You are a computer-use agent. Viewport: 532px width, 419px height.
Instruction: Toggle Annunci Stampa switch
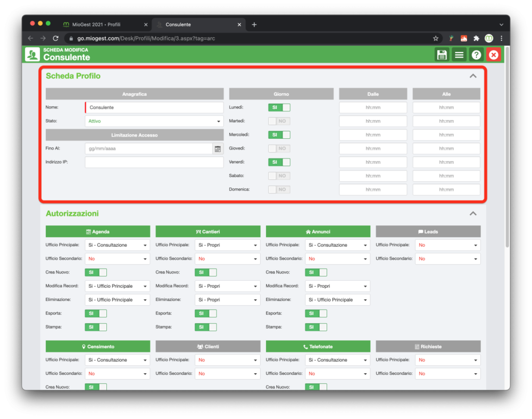pyautogui.click(x=316, y=327)
